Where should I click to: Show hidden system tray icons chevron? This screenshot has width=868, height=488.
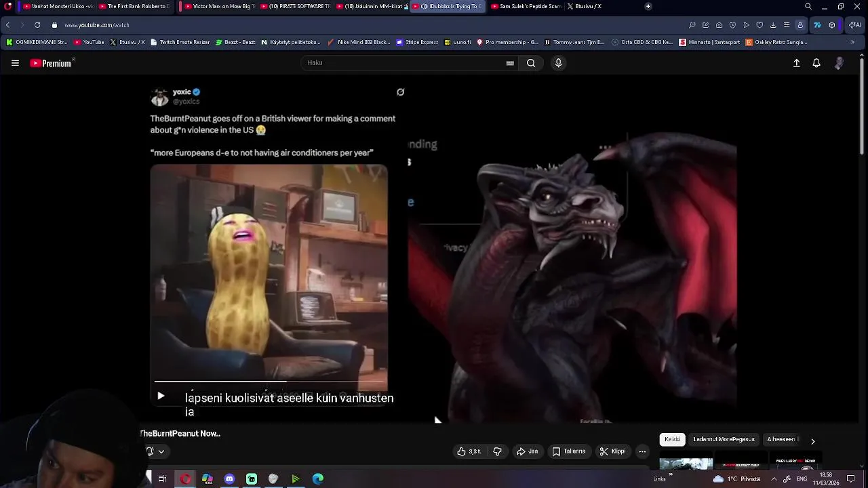tap(774, 479)
